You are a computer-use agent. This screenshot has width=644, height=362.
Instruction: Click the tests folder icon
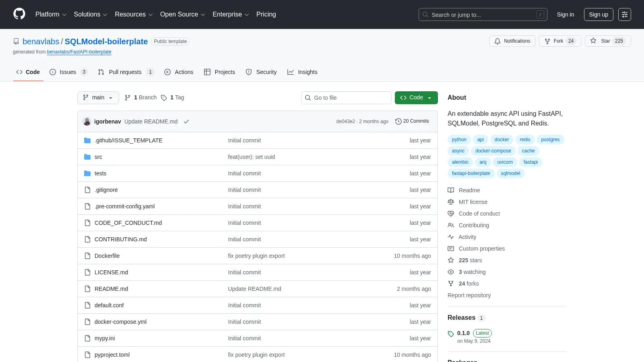coord(87,173)
